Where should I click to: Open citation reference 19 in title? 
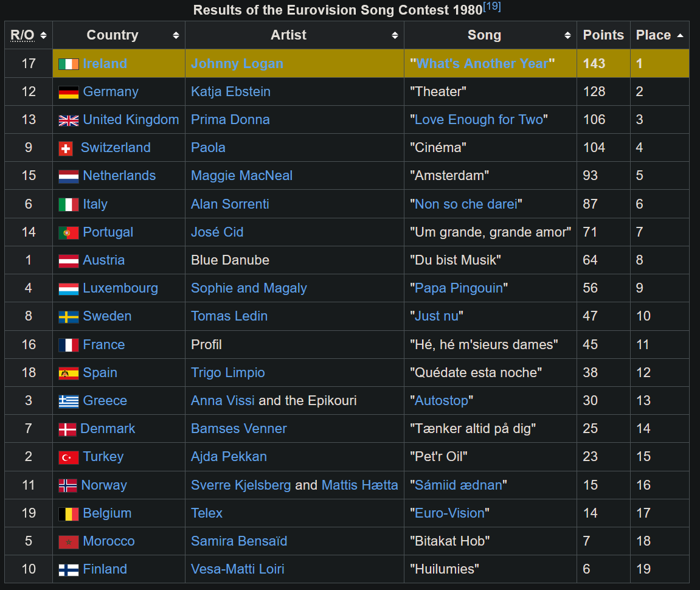pyautogui.click(x=492, y=7)
